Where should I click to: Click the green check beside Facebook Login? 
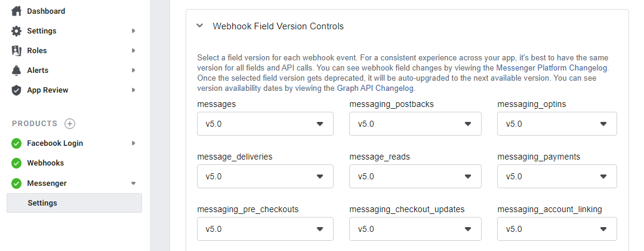[17, 143]
